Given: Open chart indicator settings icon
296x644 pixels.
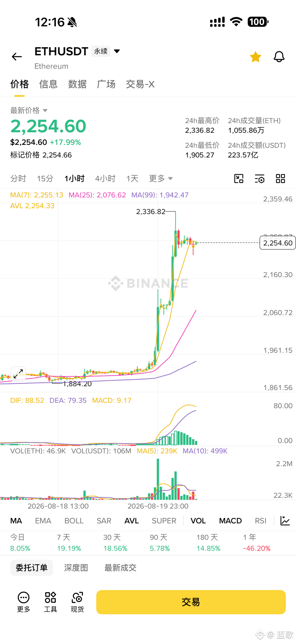Looking at the screenshot, I should tap(260, 179).
